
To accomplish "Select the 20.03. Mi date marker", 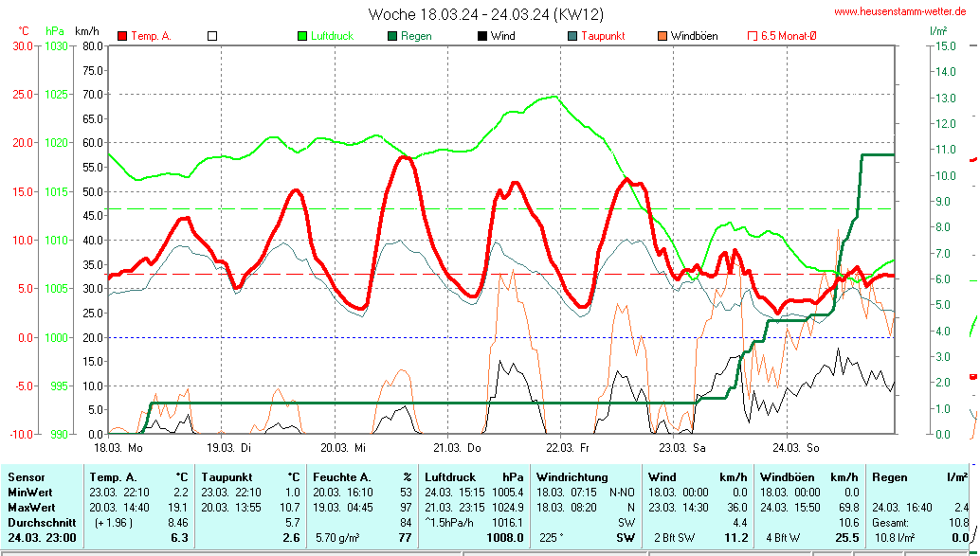I will [342, 447].
